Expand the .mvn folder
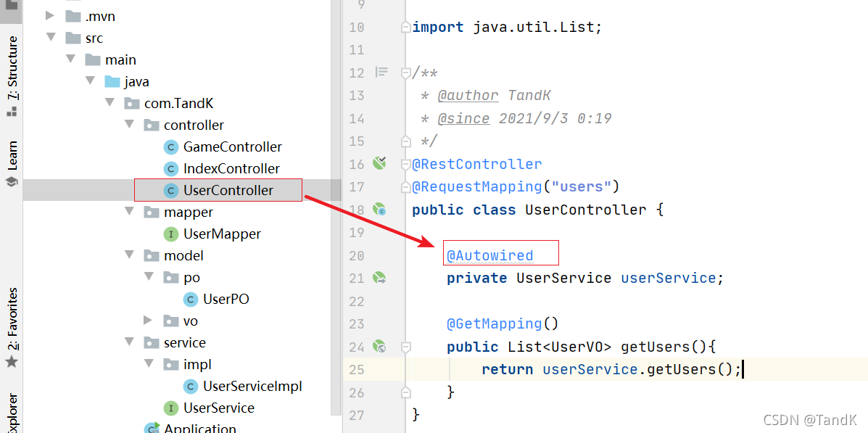 pyautogui.click(x=51, y=16)
